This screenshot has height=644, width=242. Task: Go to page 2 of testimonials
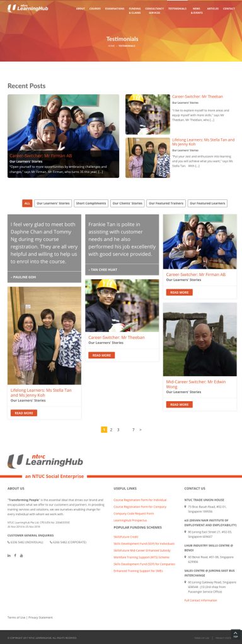pos(111,430)
